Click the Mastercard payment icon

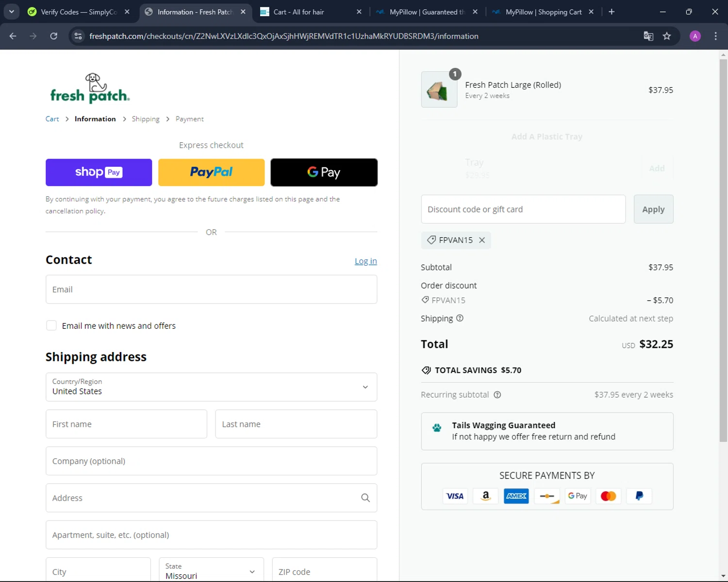(x=608, y=496)
